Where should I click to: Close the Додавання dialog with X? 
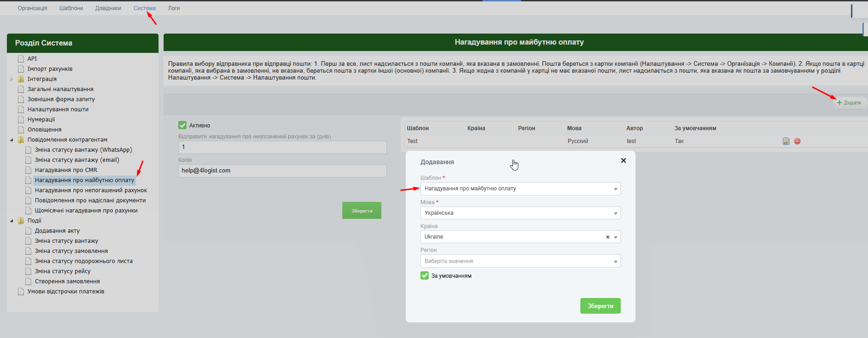point(623,160)
